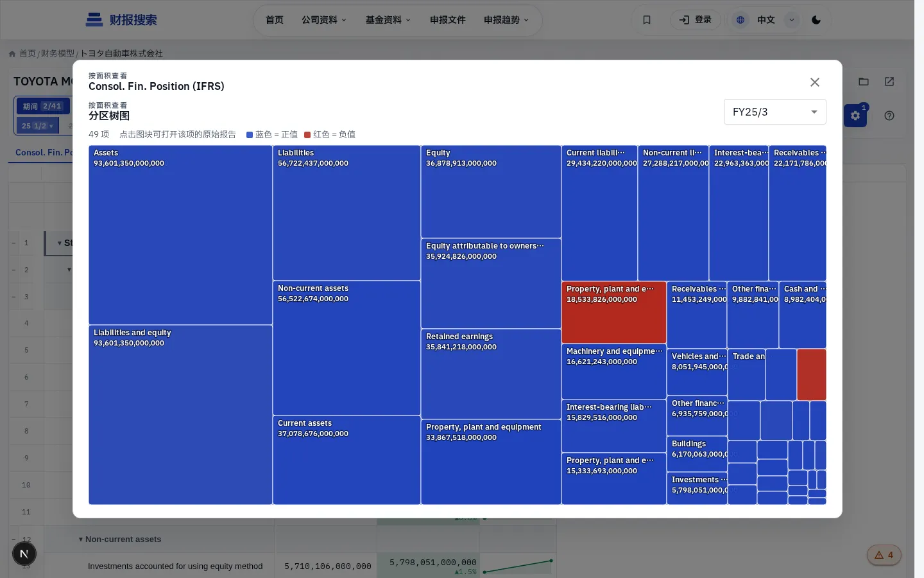Click the bookmark icon in the header

pyautogui.click(x=647, y=20)
